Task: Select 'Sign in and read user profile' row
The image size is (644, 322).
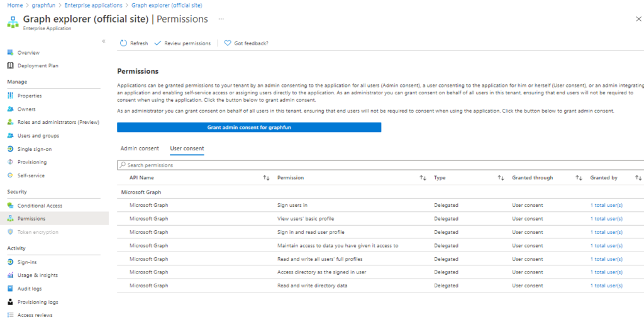Action: 380,232
